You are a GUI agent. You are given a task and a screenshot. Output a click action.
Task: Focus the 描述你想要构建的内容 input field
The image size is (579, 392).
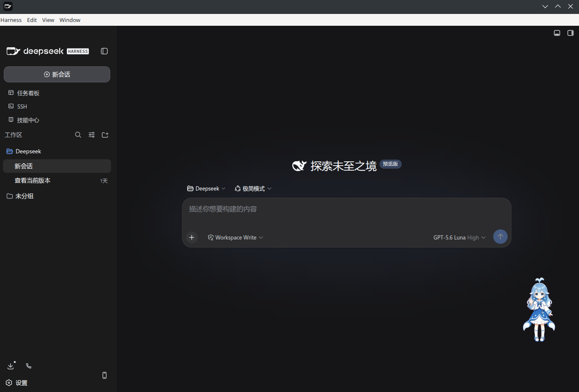[346, 209]
